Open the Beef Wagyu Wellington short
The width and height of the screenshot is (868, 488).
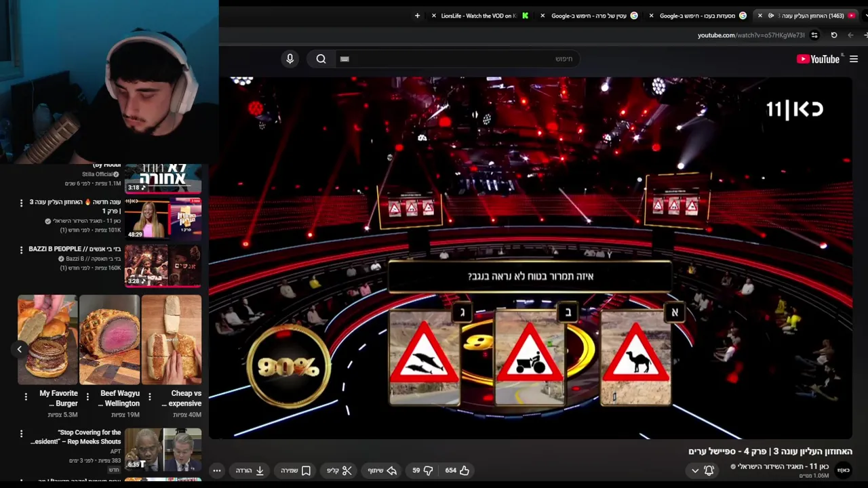109,340
